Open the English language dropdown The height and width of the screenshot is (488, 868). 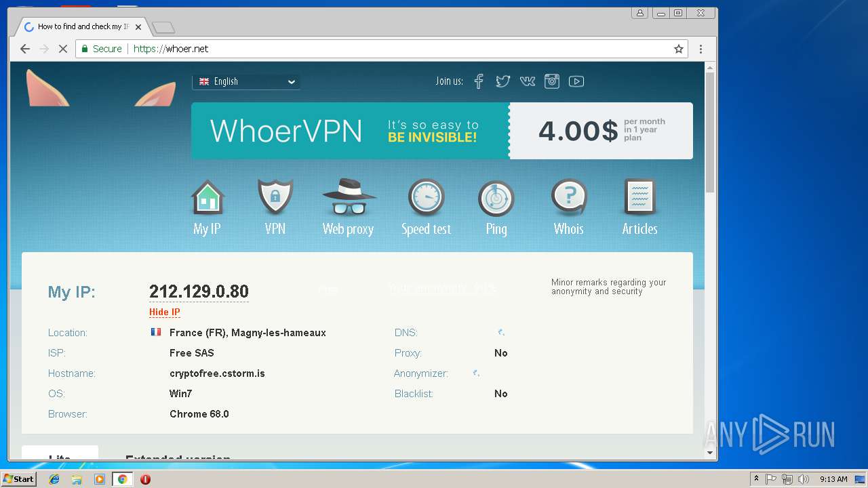click(x=246, y=81)
